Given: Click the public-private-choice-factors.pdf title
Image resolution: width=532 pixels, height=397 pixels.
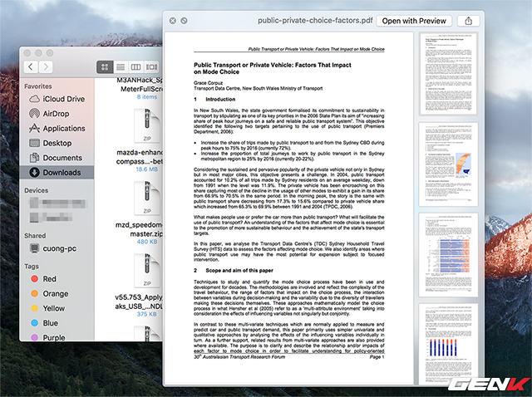Looking at the screenshot, I should click(x=315, y=21).
